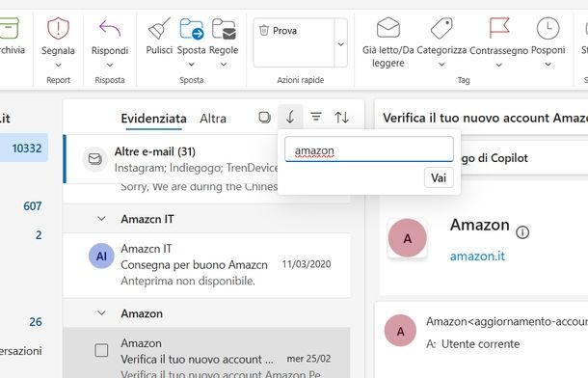Expand the Rispondi dropdown chevron
Viewport: 588px width, 378px height.
(110, 65)
